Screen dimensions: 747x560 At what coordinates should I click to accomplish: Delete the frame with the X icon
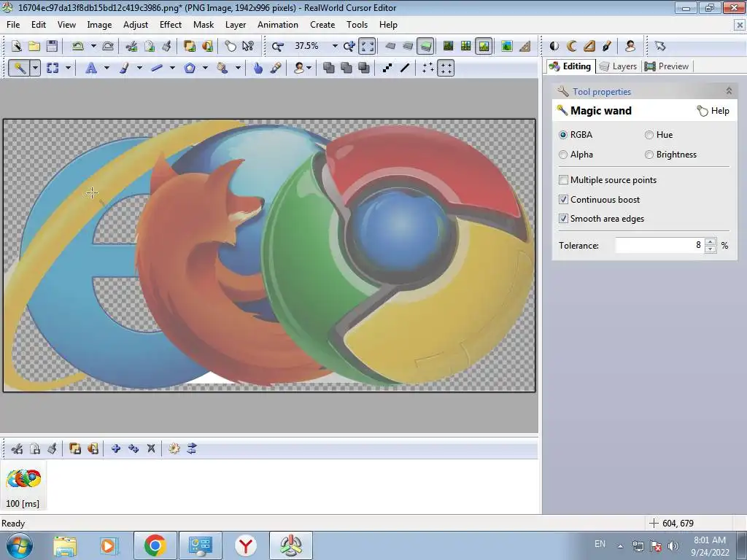coord(151,448)
